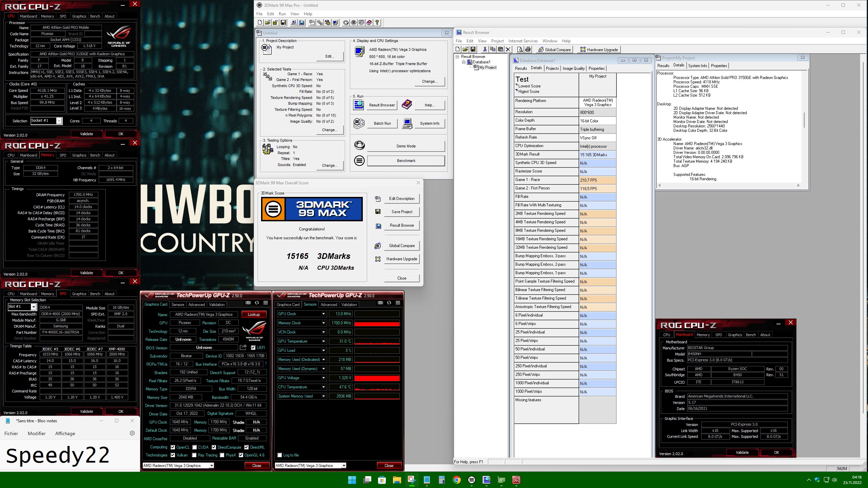The image size is (868, 488).
Task: Switch to the System Info tab in Project window
Action: point(697,66)
